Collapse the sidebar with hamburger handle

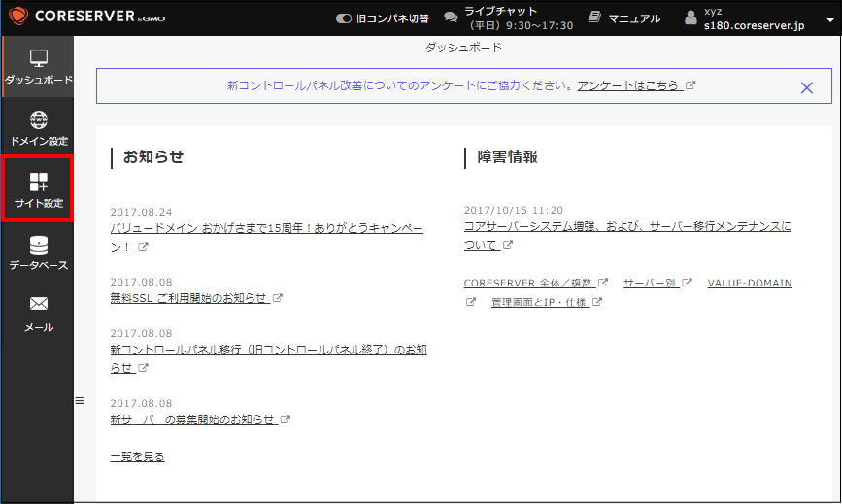pyautogui.click(x=80, y=400)
